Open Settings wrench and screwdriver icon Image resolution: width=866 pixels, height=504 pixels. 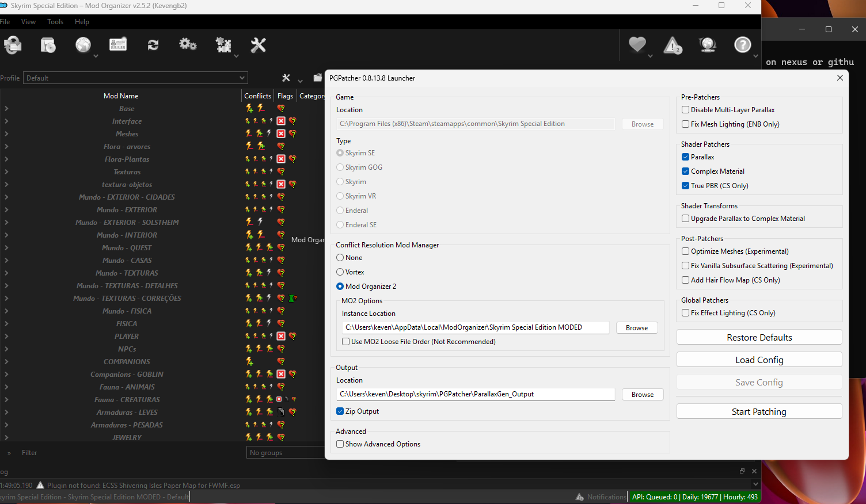click(x=258, y=45)
